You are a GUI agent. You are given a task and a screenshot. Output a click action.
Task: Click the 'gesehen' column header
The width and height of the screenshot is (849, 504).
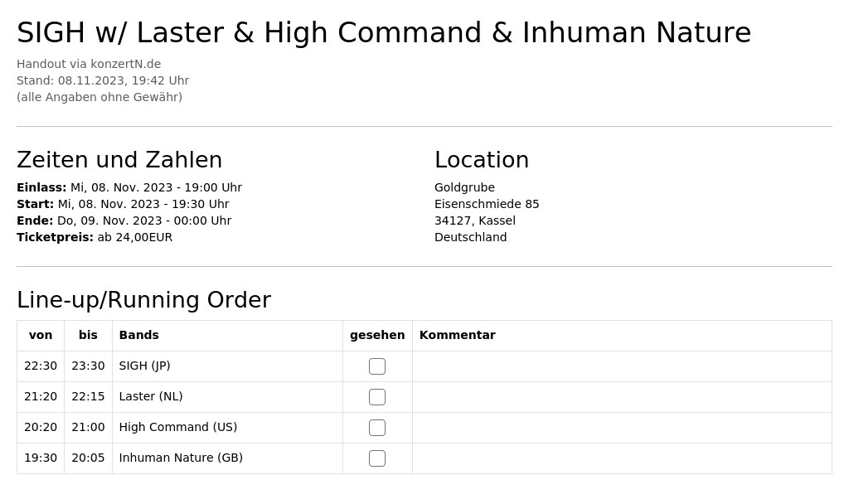click(377, 335)
